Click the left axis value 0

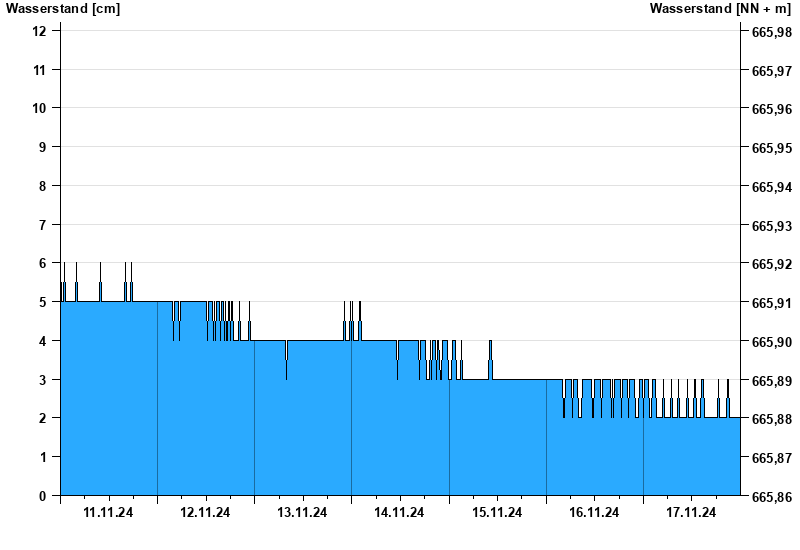click(x=42, y=496)
